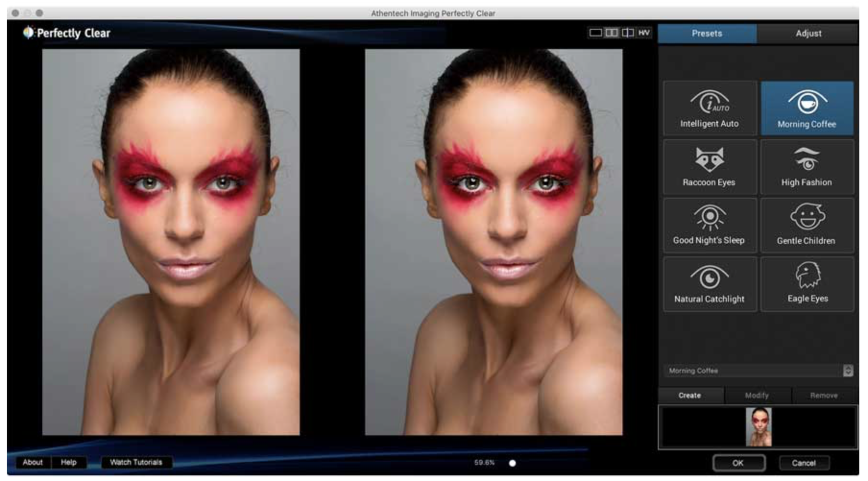Select the Good Night's Sleep preset

coord(710,225)
